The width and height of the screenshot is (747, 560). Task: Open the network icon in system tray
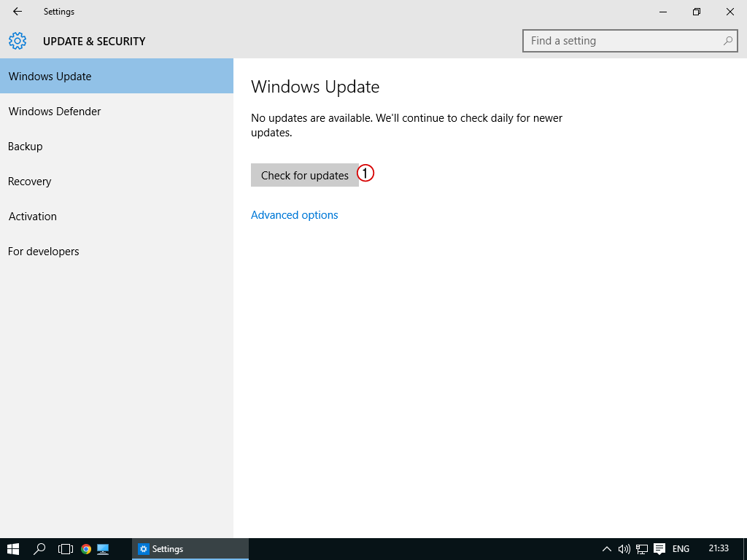(x=642, y=548)
